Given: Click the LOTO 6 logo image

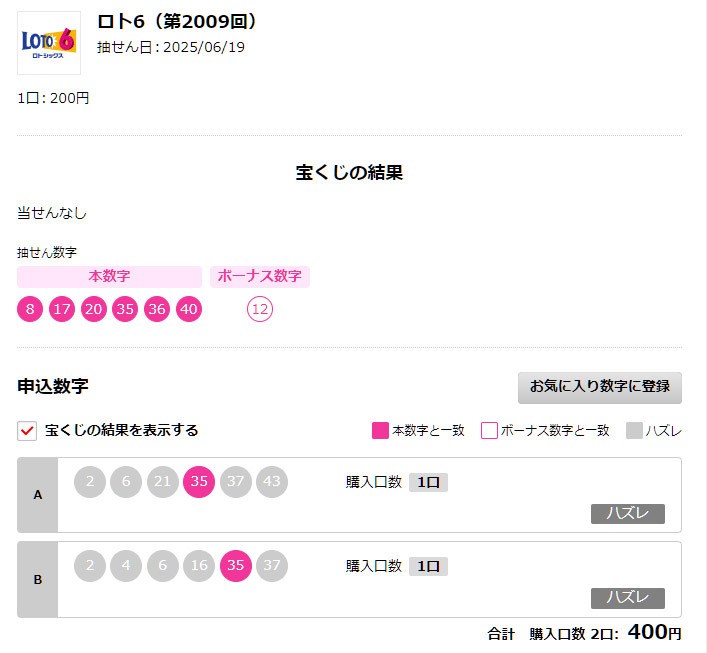Looking at the screenshot, I should (x=49, y=43).
